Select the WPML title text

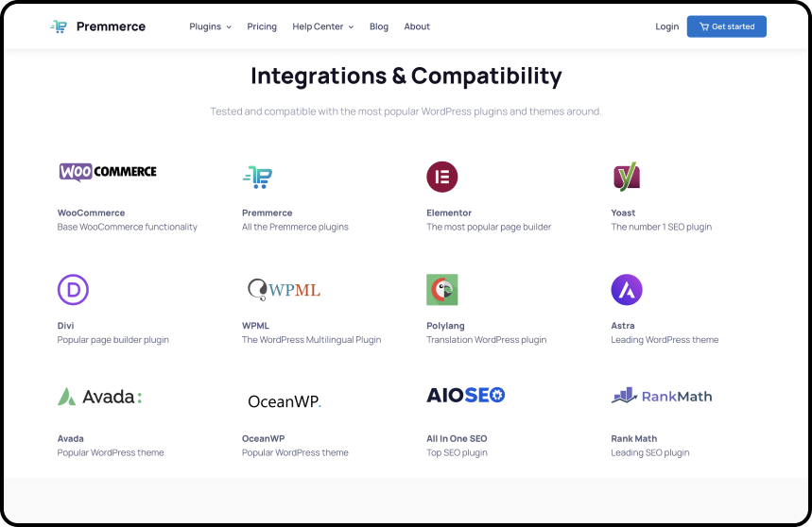tap(256, 325)
